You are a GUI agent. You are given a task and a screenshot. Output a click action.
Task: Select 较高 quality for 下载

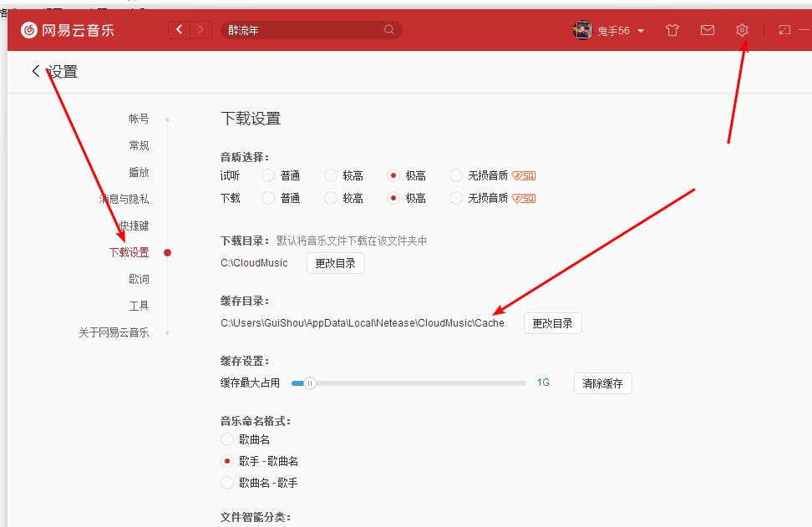coord(331,198)
